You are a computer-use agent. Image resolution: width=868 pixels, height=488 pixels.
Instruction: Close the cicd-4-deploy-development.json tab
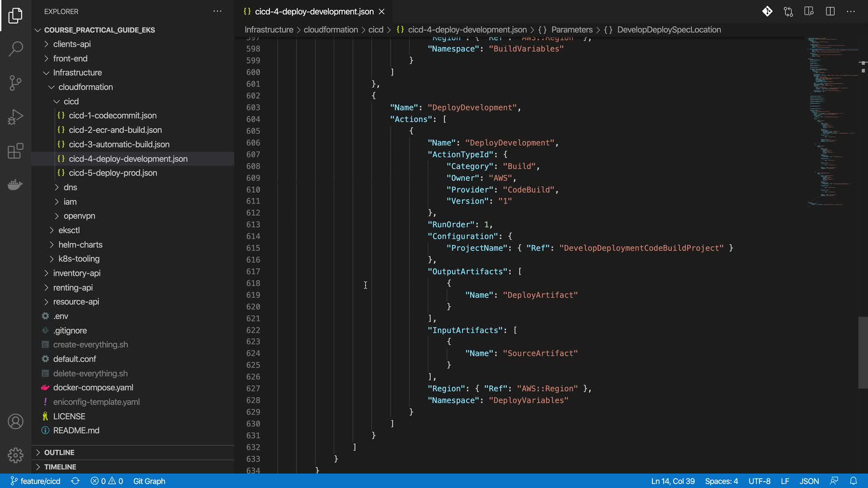pyautogui.click(x=382, y=11)
